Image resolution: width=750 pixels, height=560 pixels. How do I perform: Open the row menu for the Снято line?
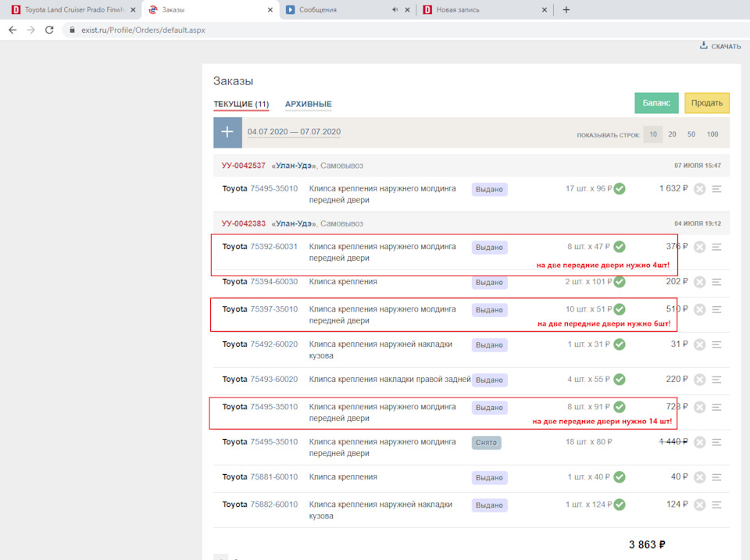(716, 442)
